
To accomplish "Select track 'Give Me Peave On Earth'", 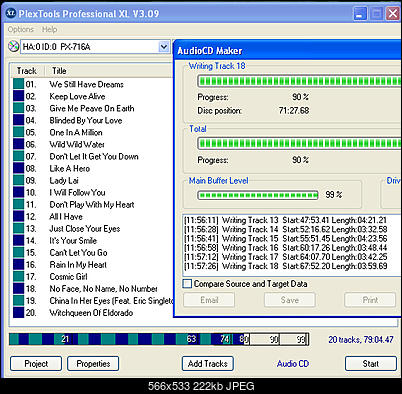I will pyautogui.click(x=92, y=108).
